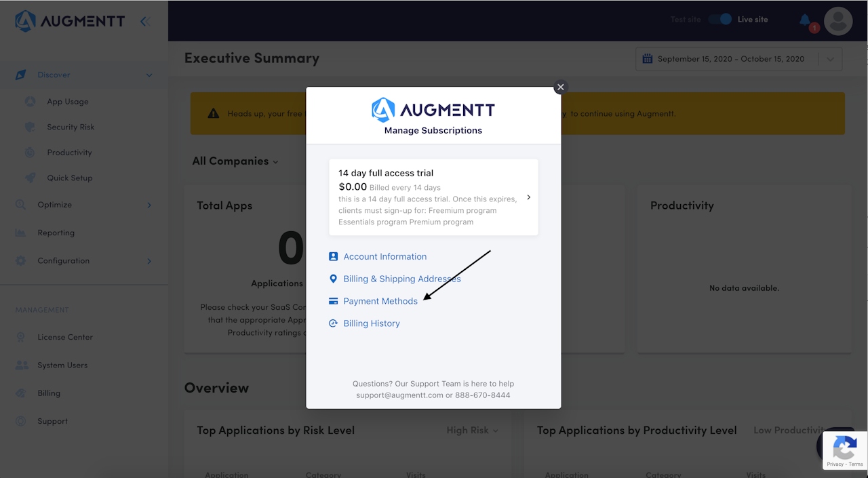
Task: Click the calendar icon in date range
Action: 647,59
